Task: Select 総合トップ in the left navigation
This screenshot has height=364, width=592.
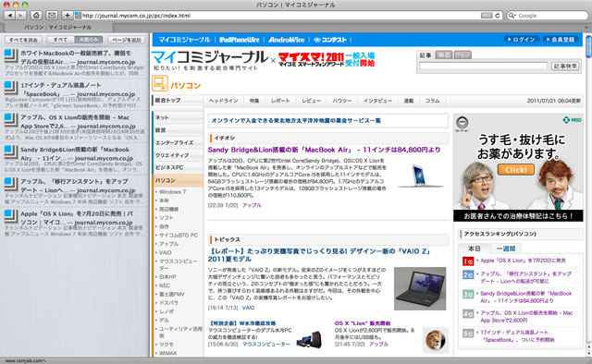Action: (x=178, y=101)
